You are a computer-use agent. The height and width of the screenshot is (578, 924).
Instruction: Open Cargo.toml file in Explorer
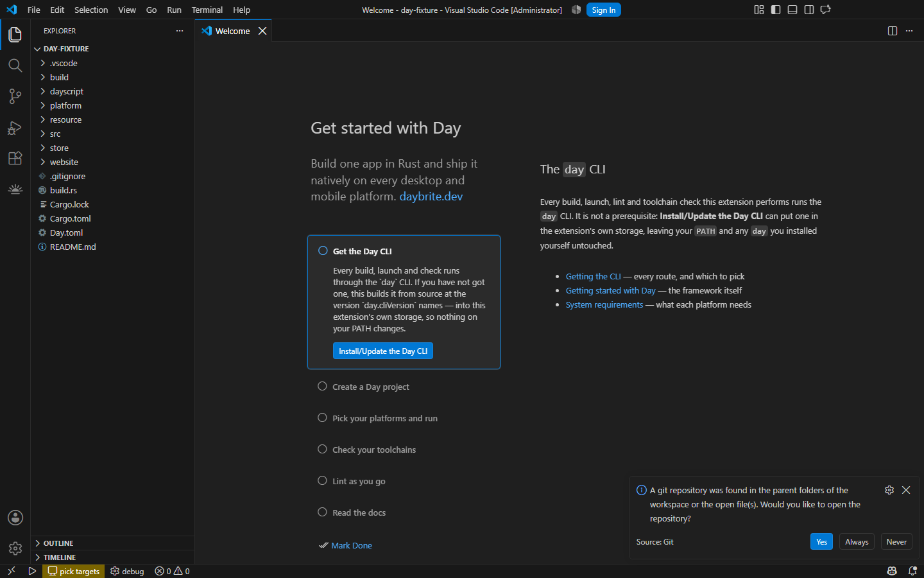pyautogui.click(x=112, y=218)
